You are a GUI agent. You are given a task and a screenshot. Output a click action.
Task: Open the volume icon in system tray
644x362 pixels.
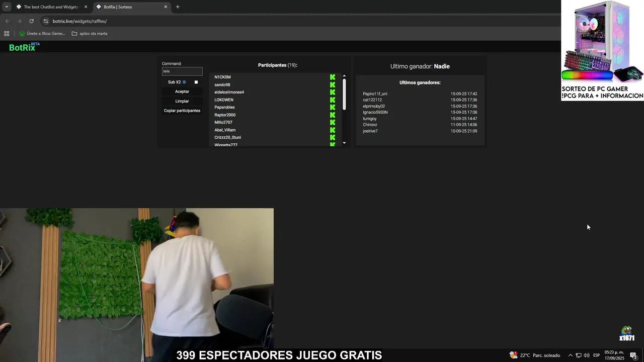pyautogui.click(x=587, y=355)
